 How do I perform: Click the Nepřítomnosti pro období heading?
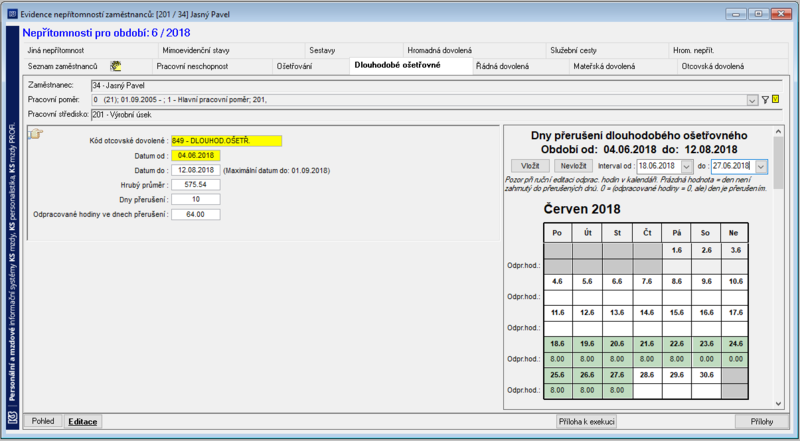coord(106,33)
